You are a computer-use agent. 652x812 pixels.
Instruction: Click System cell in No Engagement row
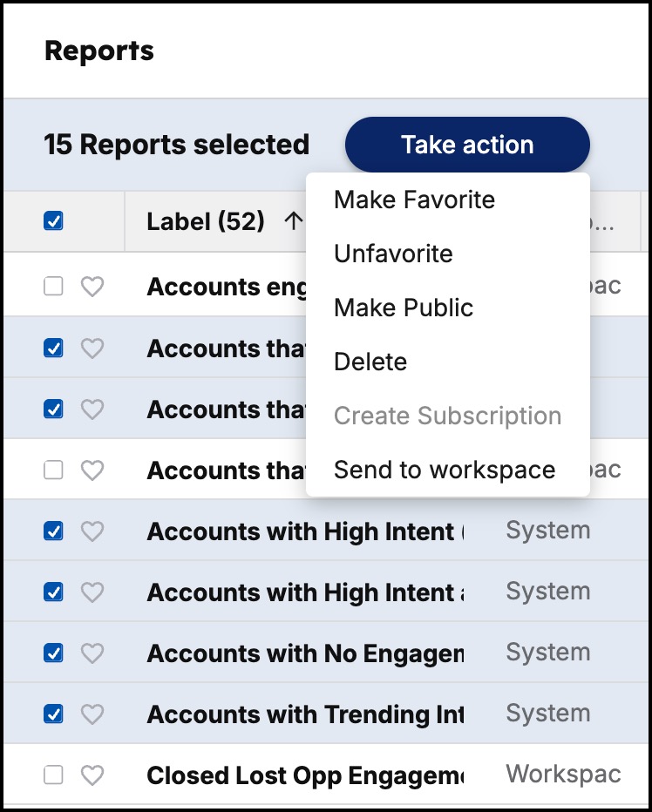(x=547, y=653)
